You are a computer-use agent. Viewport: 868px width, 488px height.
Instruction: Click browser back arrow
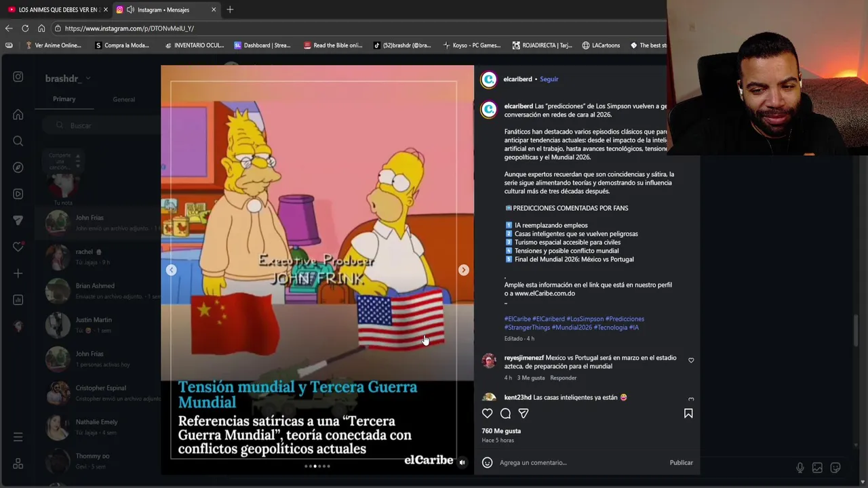(x=9, y=28)
